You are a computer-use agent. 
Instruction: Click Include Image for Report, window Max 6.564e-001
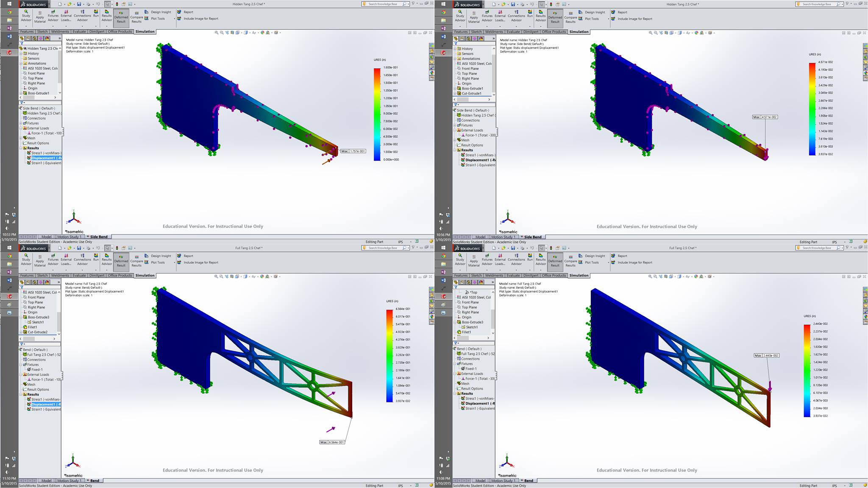201,262
